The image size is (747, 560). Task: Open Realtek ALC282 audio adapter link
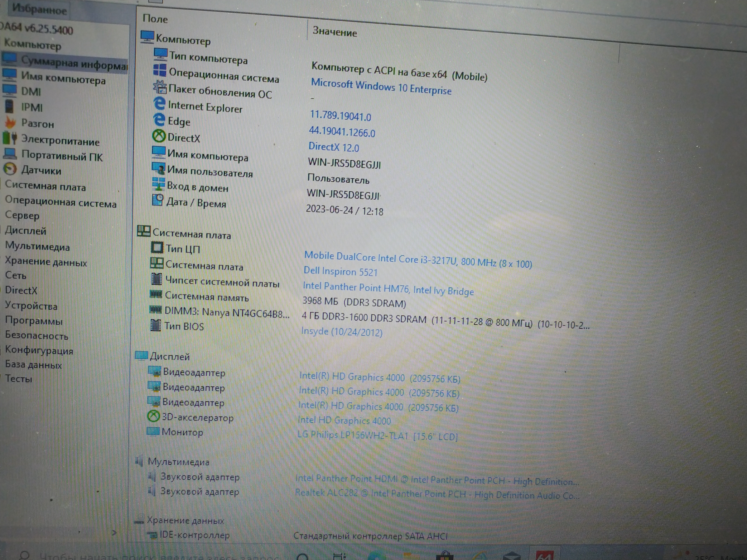pyautogui.click(x=437, y=494)
